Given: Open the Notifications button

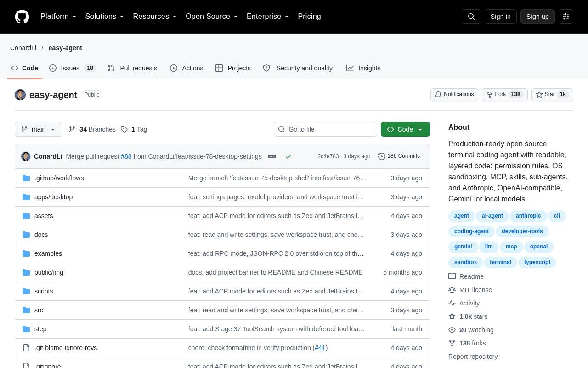Looking at the screenshot, I should 454,95.
